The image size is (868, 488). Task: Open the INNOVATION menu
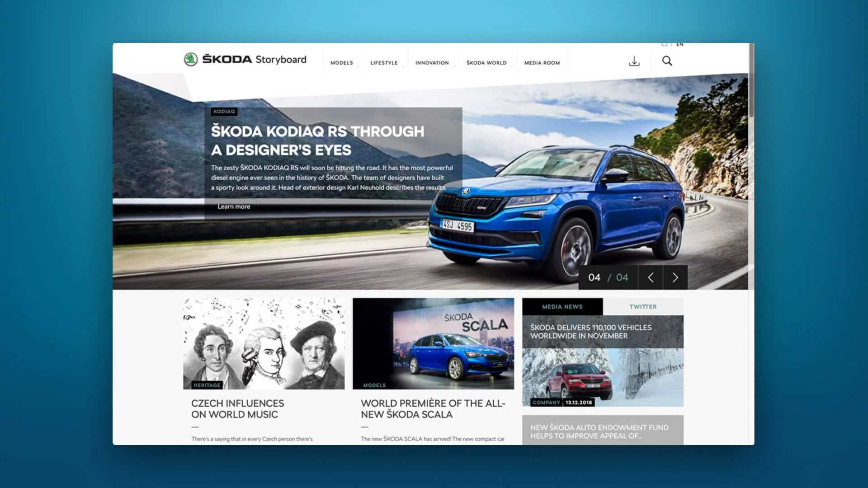click(432, 63)
